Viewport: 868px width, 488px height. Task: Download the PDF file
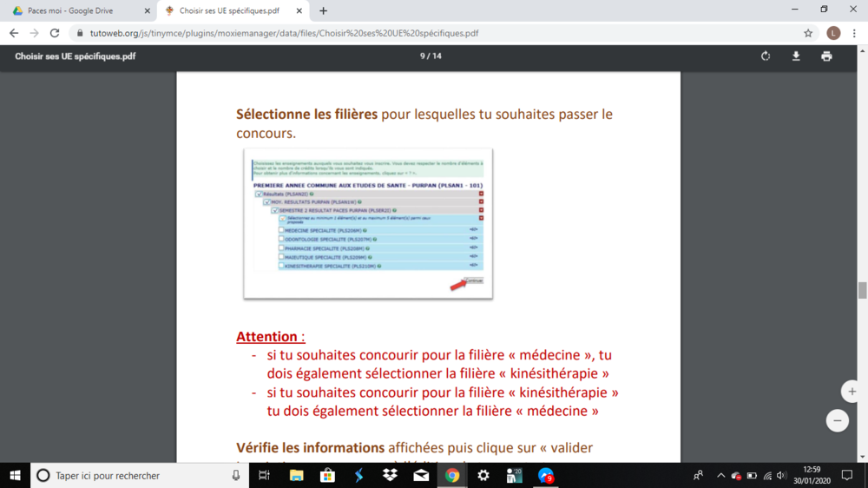(x=796, y=56)
